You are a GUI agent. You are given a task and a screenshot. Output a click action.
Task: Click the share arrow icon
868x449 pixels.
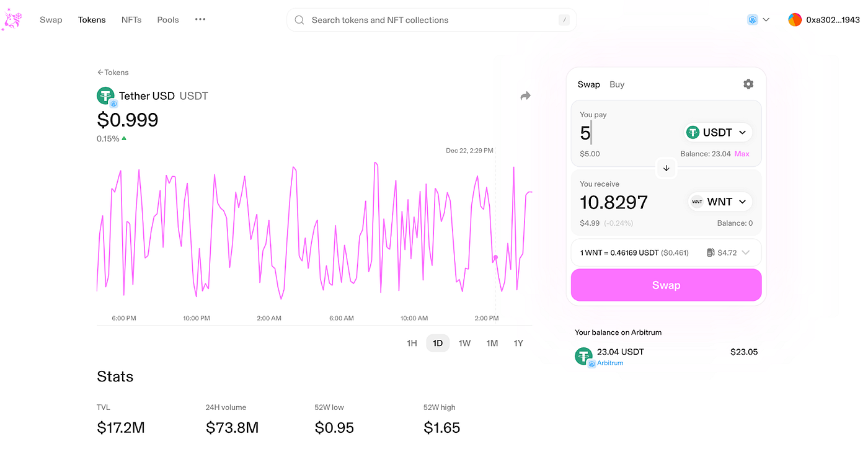coord(525,96)
